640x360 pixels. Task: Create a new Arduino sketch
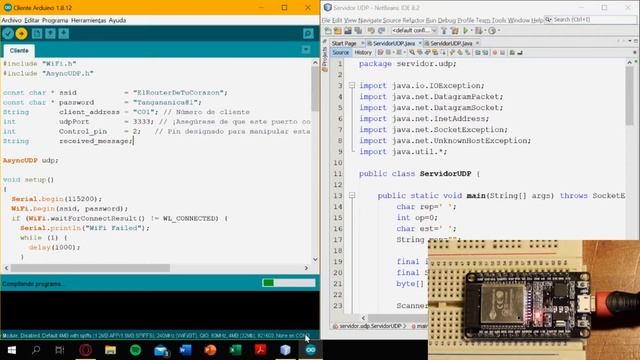(37, 33)
